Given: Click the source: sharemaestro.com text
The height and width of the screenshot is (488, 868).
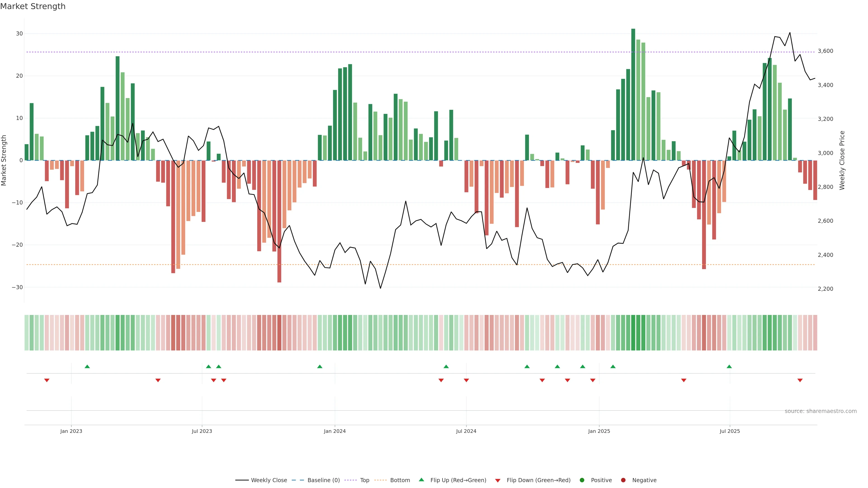Looking at the screenshot, I should click(x=821, y=411).
